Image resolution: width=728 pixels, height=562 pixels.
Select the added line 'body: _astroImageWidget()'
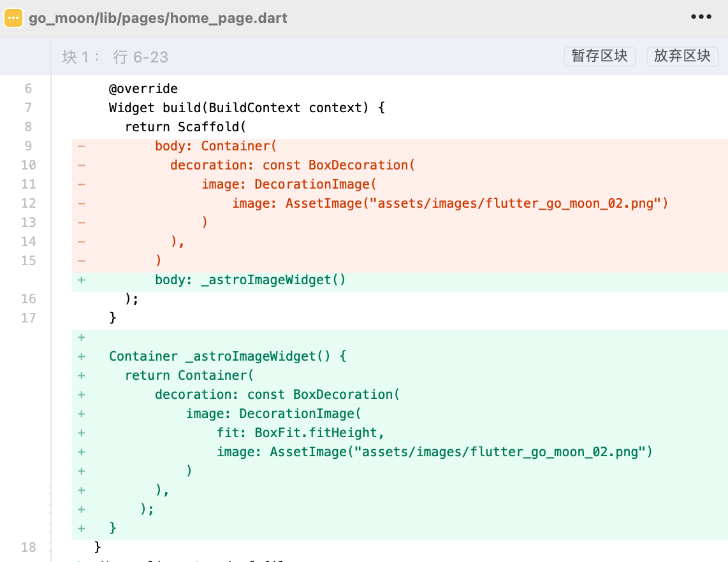click(250, 280)
